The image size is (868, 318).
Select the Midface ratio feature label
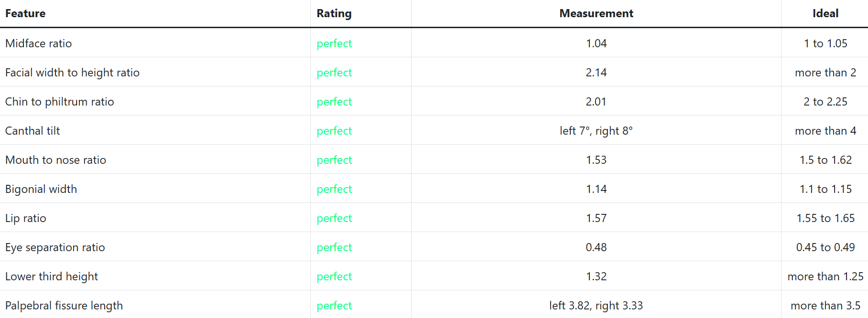point(39,43)
